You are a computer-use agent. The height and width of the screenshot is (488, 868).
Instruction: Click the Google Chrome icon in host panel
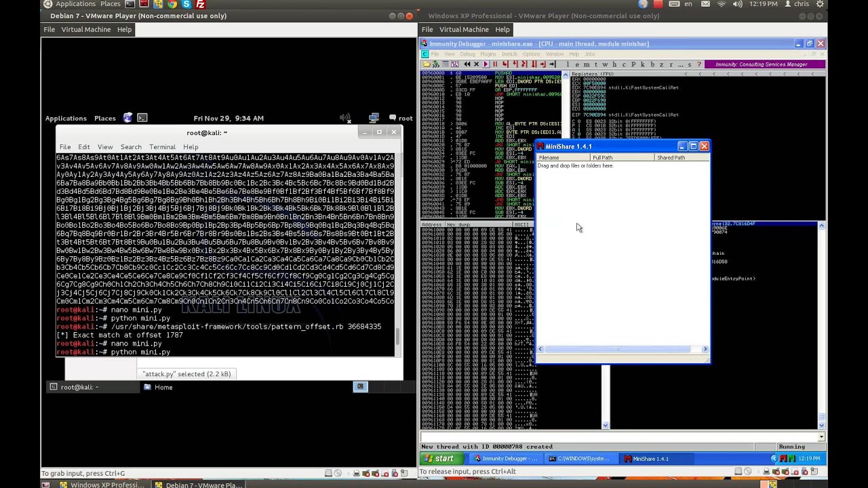(172, 4)
